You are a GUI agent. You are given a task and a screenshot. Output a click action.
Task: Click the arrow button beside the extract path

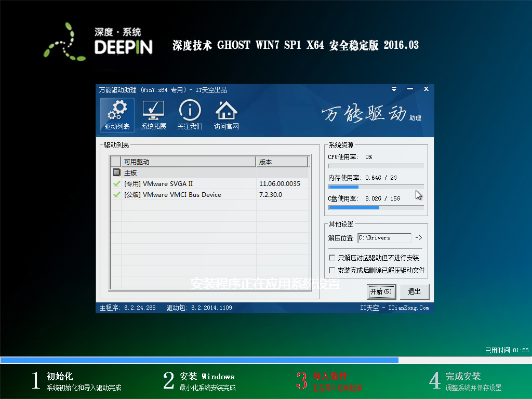click(419, 238)
